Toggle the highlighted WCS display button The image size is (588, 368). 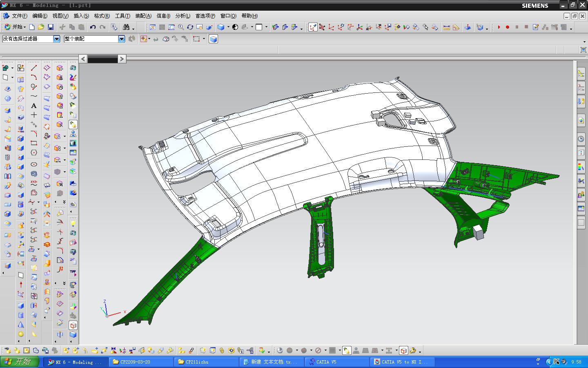pos(313,27)
